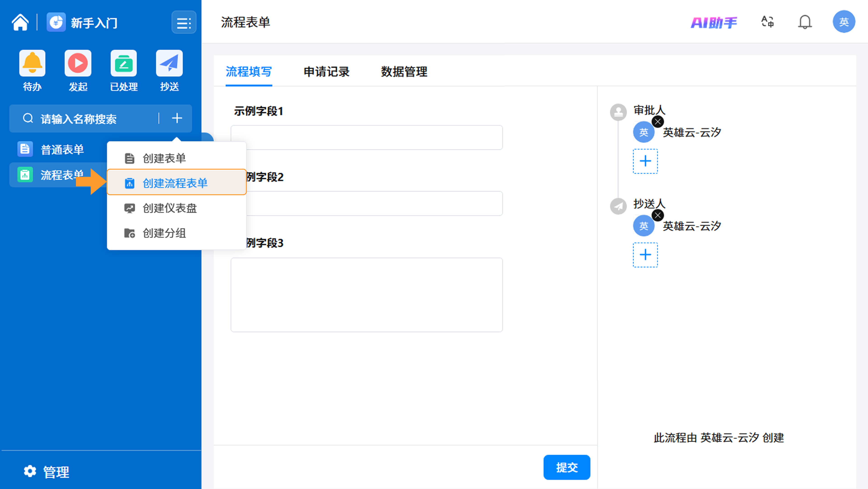The height and width of the screenshot is (489, 868).
Task: Open 待办 bell shortcut
Action: (32, 63)
